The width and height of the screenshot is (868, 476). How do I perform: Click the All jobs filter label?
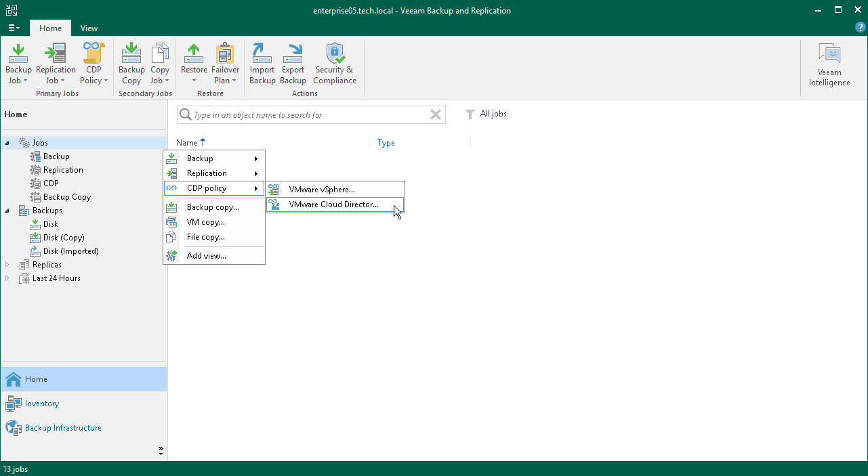(x=493, y=114)
